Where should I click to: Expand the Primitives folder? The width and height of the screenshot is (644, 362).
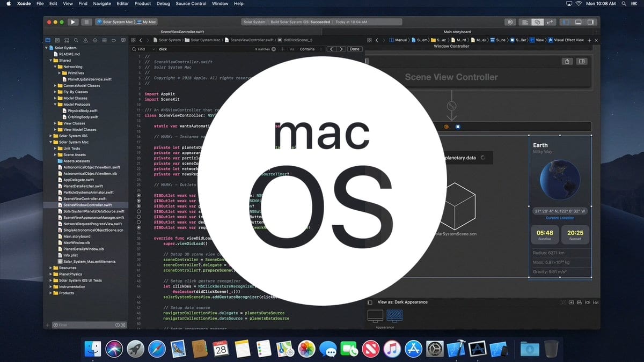60,73
